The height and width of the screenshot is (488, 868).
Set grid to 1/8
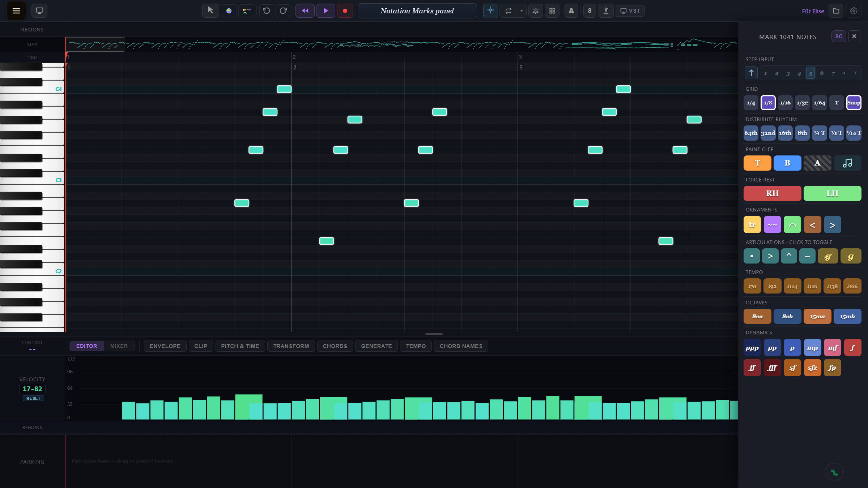(768, 103)
